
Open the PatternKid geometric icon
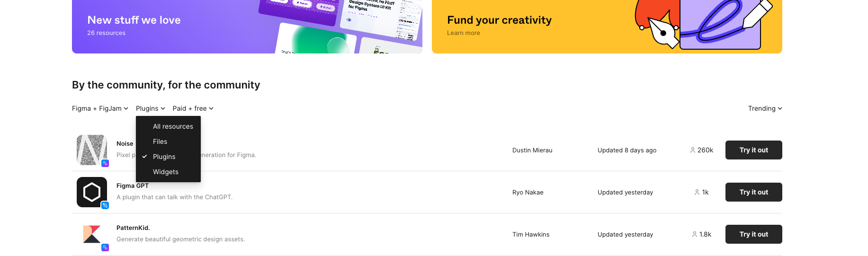pos(92,234)
